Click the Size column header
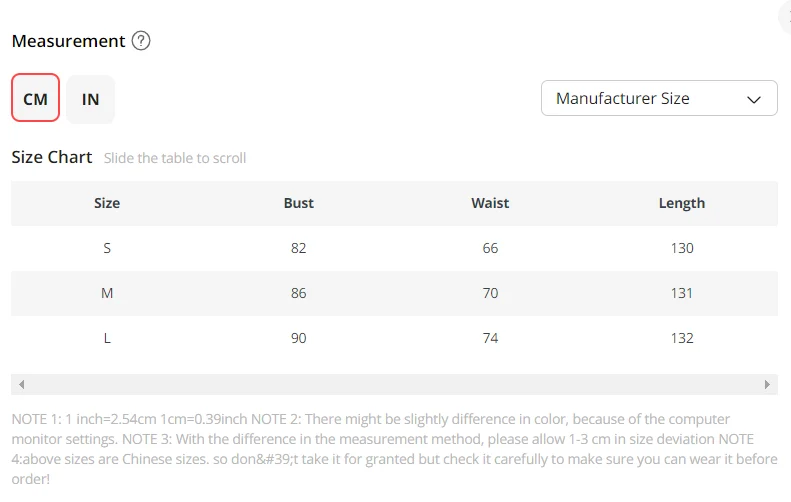The image size is (791, 502). click(x=107, y=203)
